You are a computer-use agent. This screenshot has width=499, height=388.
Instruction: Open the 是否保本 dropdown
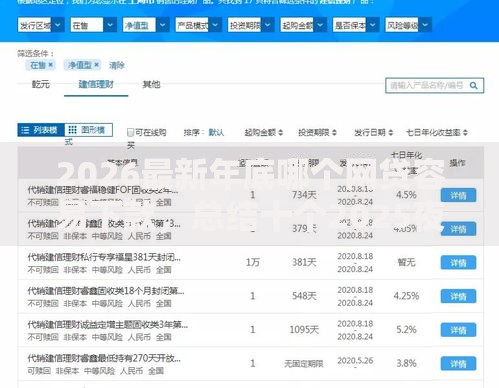tap(356, 25)
